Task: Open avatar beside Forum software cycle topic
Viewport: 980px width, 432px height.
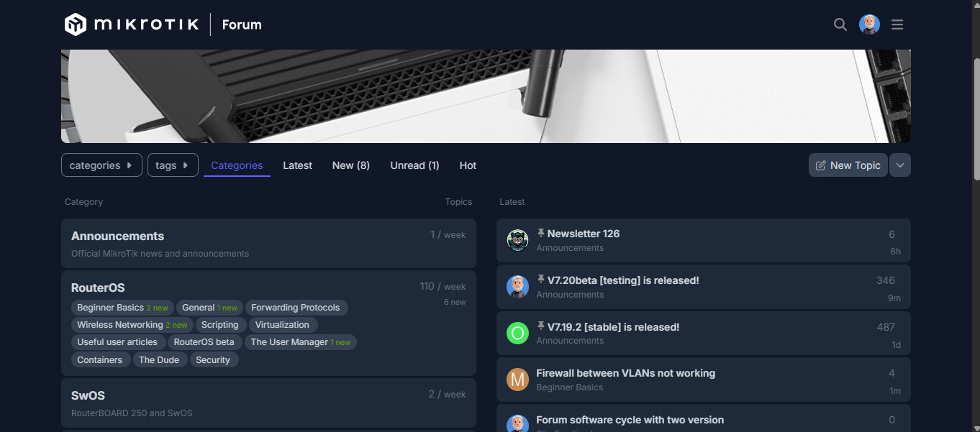Action: [518, 423]
